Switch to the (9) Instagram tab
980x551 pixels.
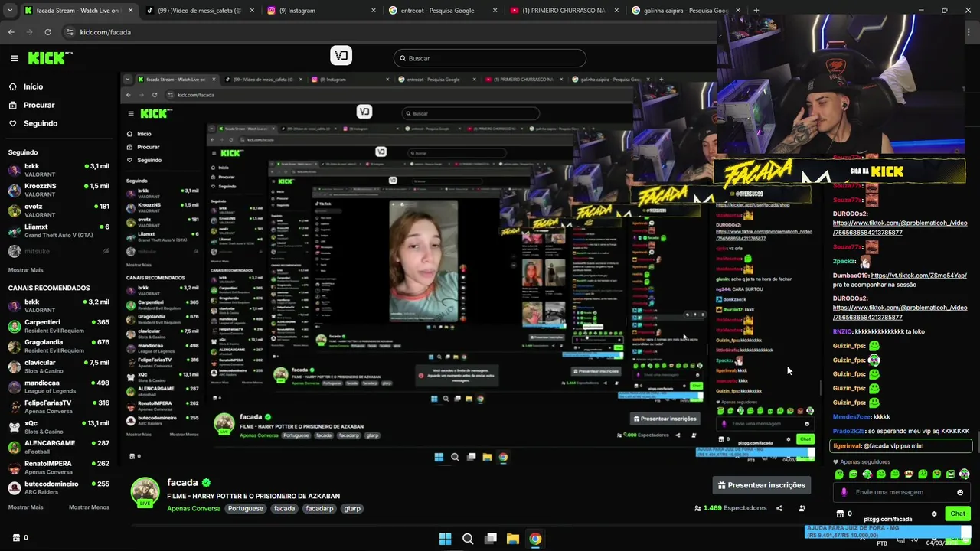(322, 11)
